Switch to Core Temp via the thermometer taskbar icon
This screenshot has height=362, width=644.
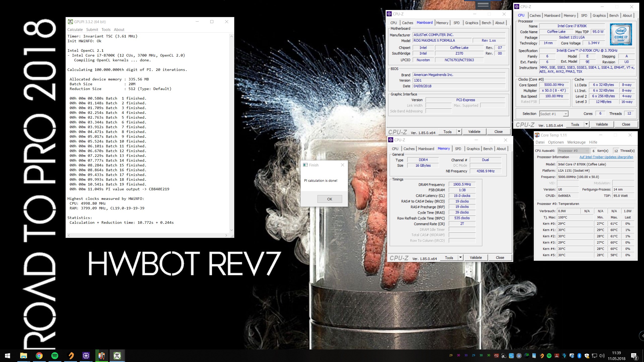click(102, 356)
